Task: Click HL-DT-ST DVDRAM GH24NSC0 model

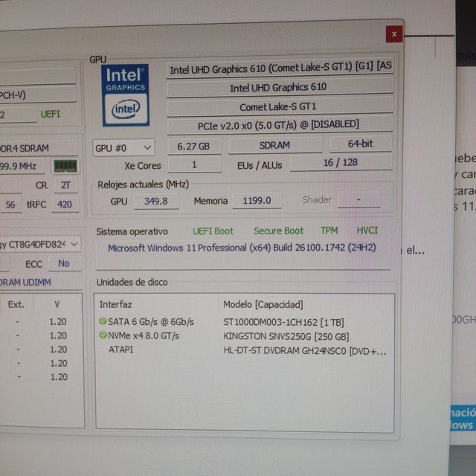Action: (x=305, y=351)
